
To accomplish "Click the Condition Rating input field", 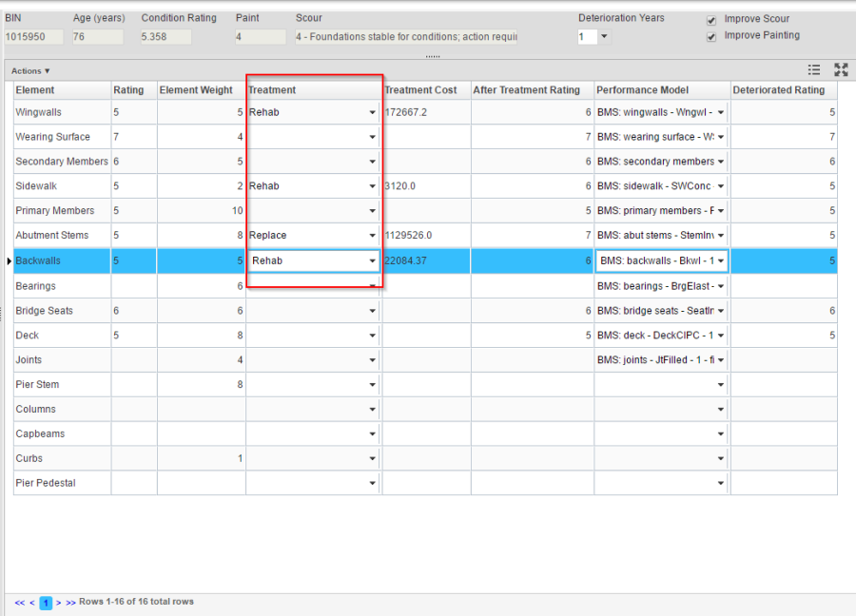I will tap(165, 37).
